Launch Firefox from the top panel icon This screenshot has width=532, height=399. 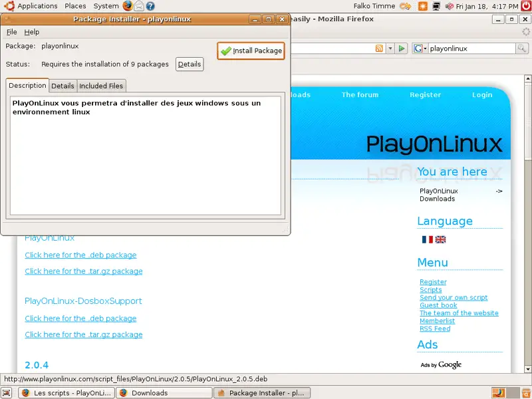click(x=128, y=6)
